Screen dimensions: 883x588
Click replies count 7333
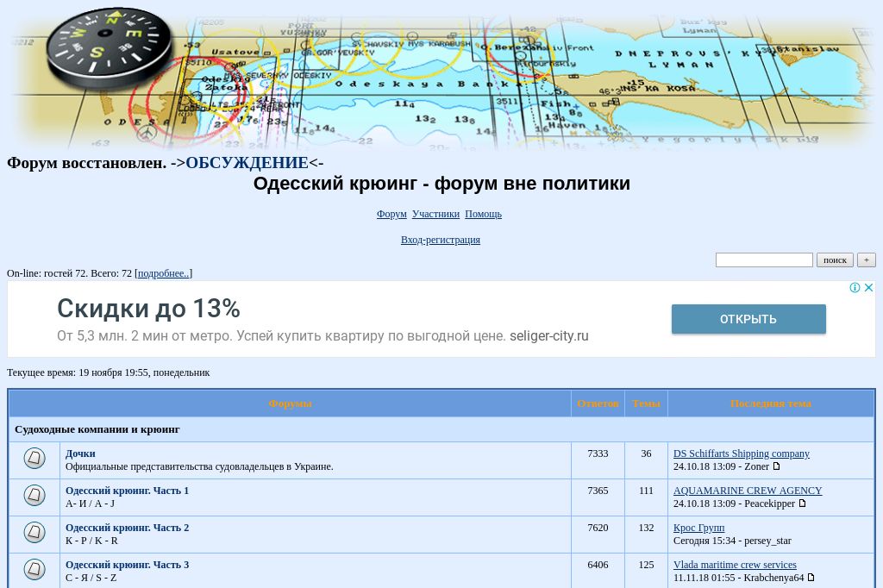point(598,454)
